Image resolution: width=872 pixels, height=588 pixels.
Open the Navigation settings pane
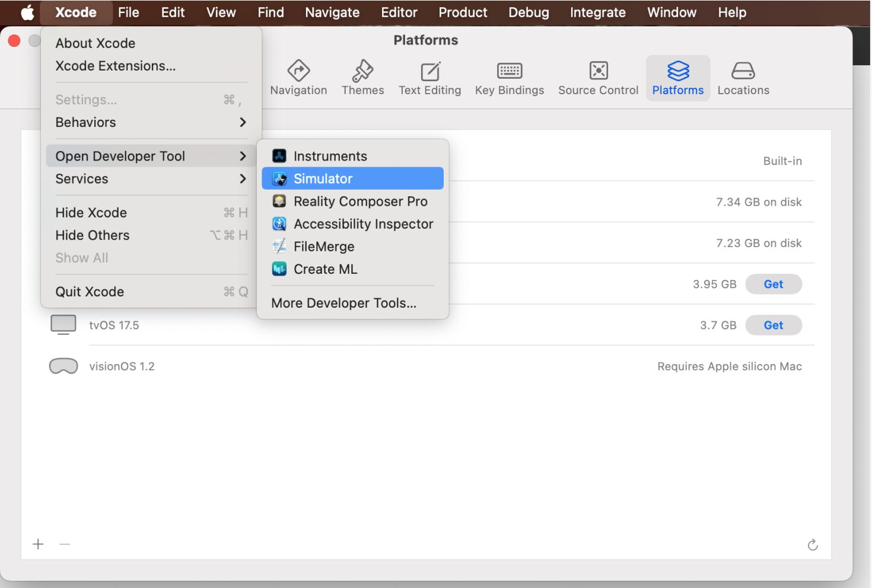(298, 78)
